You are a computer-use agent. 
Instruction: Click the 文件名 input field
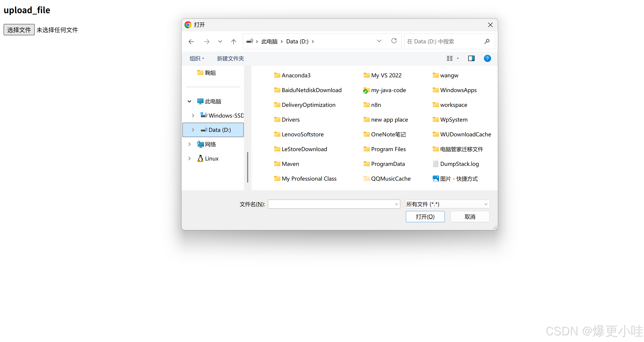point(330,204)
